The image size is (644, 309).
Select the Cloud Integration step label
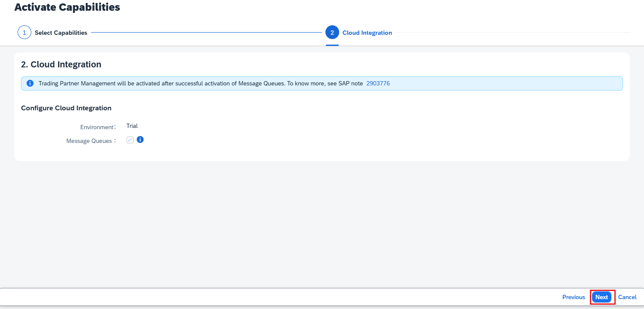[x=367, y=33]
